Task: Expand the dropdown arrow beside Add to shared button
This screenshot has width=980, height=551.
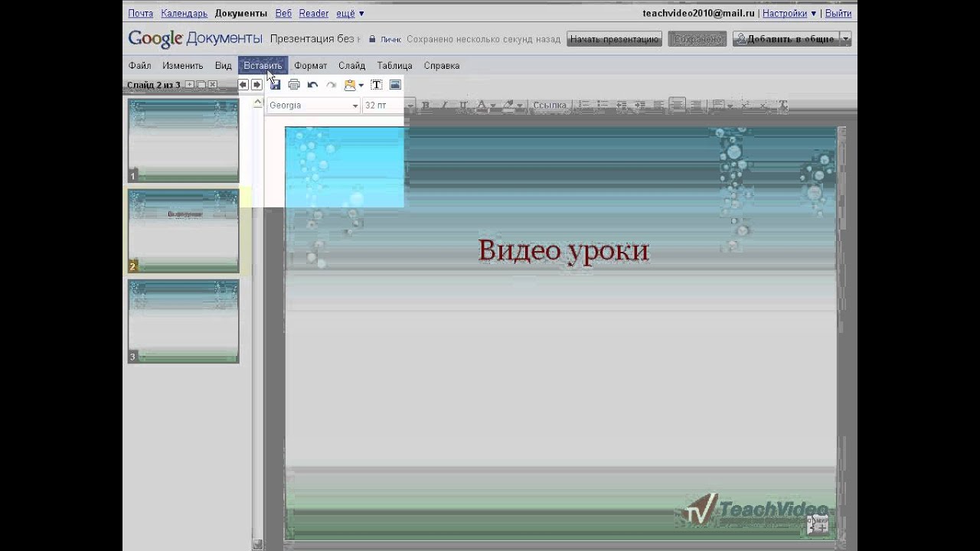Action: pos(845,39)
